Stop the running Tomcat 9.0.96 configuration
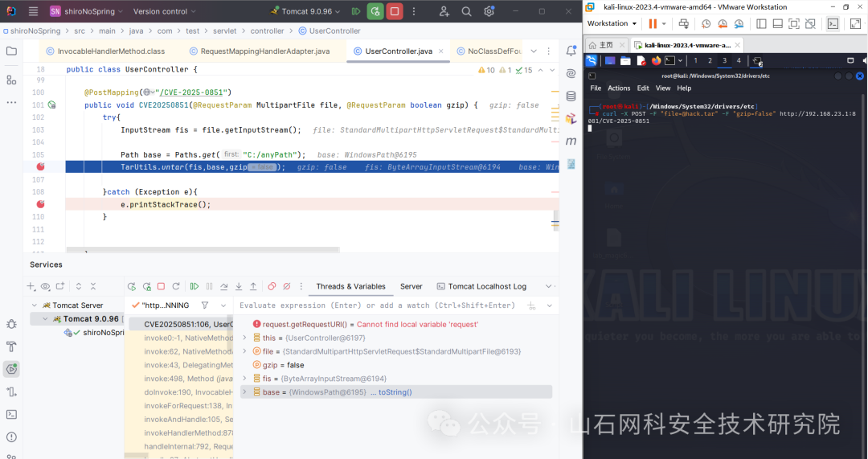The image size is (868, 459). click(394, 11)
